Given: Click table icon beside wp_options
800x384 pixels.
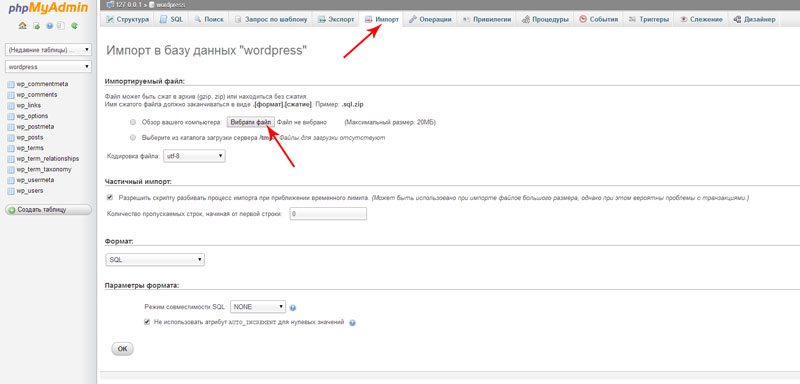Looking at the screenshot, I should pyautogui.click(x=11, y=116).
